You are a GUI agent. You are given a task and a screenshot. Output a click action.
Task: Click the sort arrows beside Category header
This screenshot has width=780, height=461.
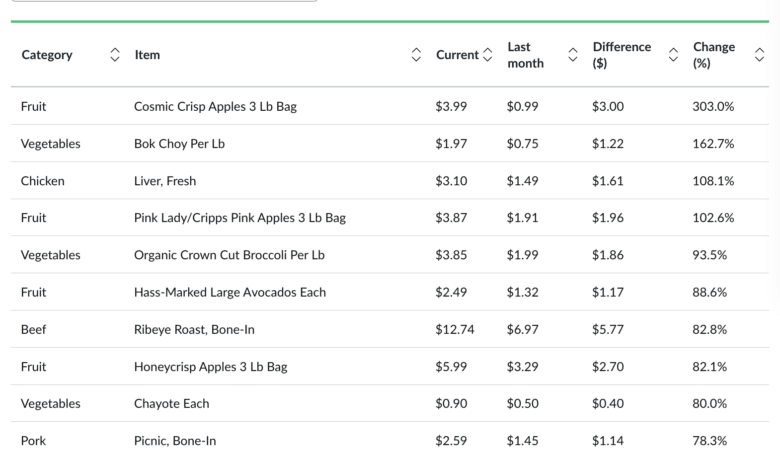click(x=114, y=55)
